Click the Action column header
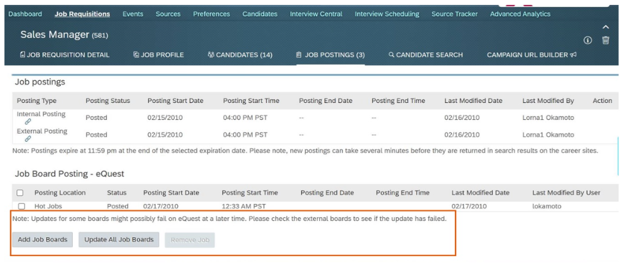644x273 pixels. tap(602, 100)
